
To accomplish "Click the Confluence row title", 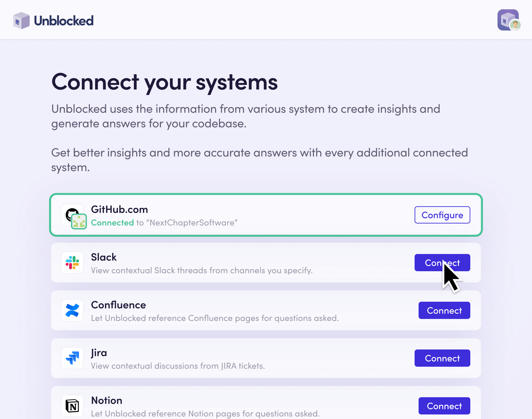I will (x=118, y=305).
